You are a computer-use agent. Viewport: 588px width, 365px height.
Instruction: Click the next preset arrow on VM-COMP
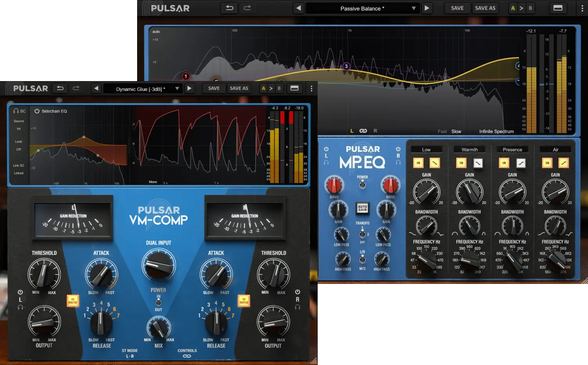pos(189,88)
